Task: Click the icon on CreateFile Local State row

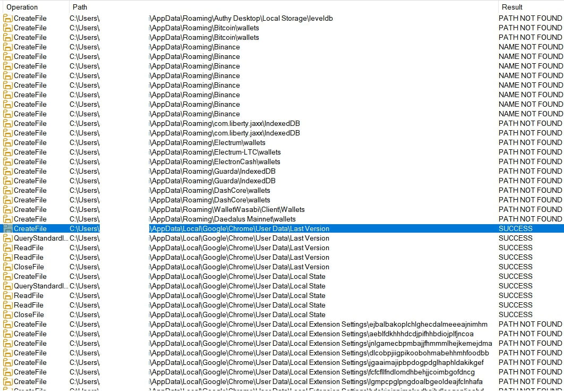Action: [8, 276]
